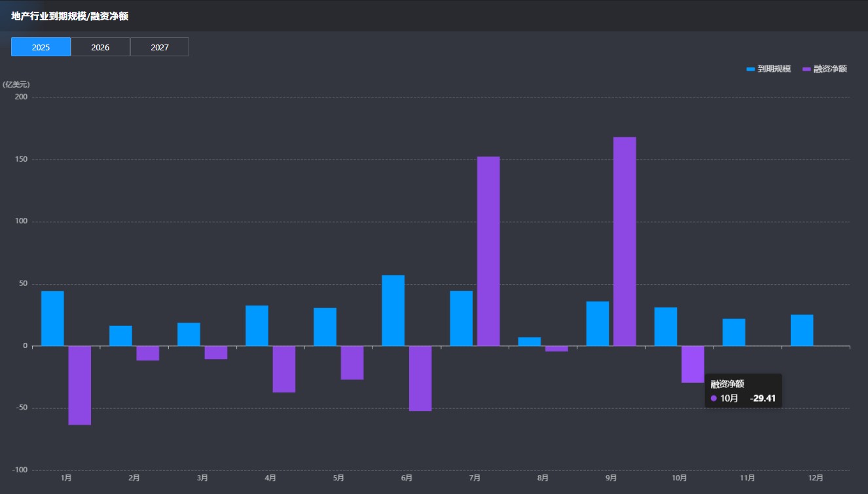Click the blue June 到期规模 bar
Viewport: 868px width, 494px height.
(x=393, y=310)
